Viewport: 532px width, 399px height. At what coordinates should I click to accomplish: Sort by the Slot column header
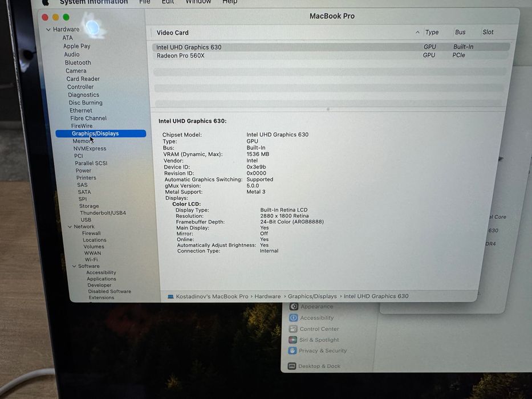click(488, 32)
